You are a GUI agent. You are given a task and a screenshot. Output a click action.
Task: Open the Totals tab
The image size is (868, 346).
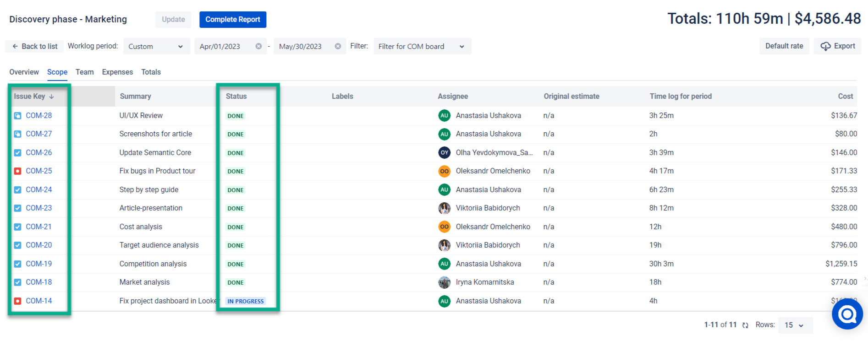(151, 72)
